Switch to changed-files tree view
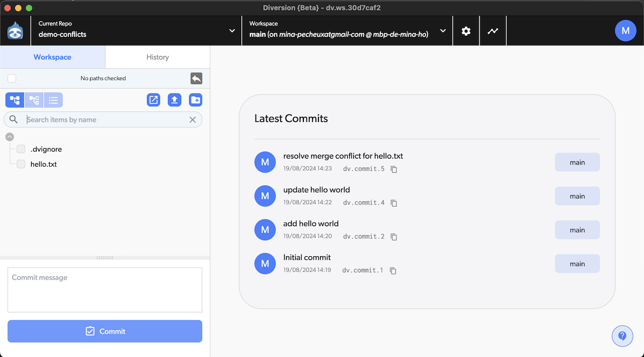 (15, 100)
